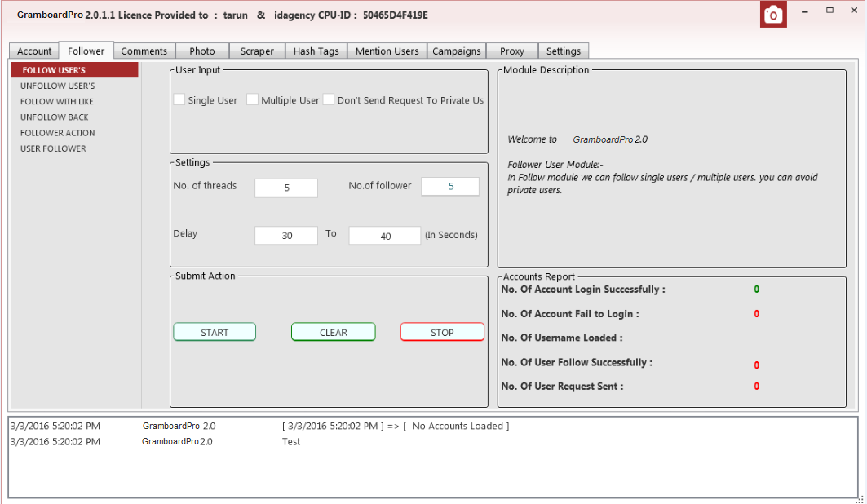Select FOLLOWER ACTION in the sidebar
This screenshot has height=504, width=867.
pyautogui.click(x=58, y=133)
